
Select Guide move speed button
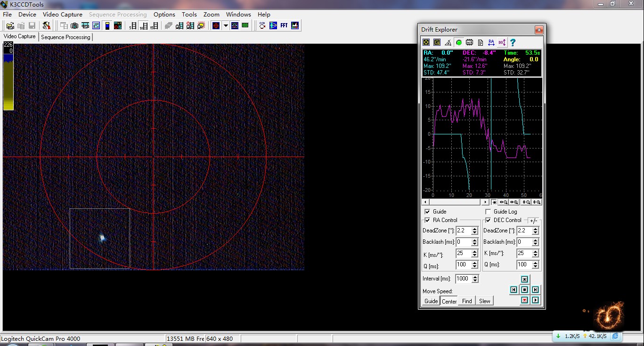(x=431, y=301)
